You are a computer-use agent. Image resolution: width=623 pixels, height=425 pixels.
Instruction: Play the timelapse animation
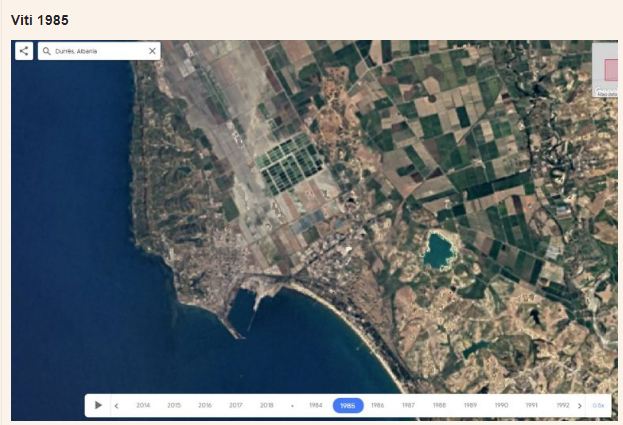tap(98, 405)
